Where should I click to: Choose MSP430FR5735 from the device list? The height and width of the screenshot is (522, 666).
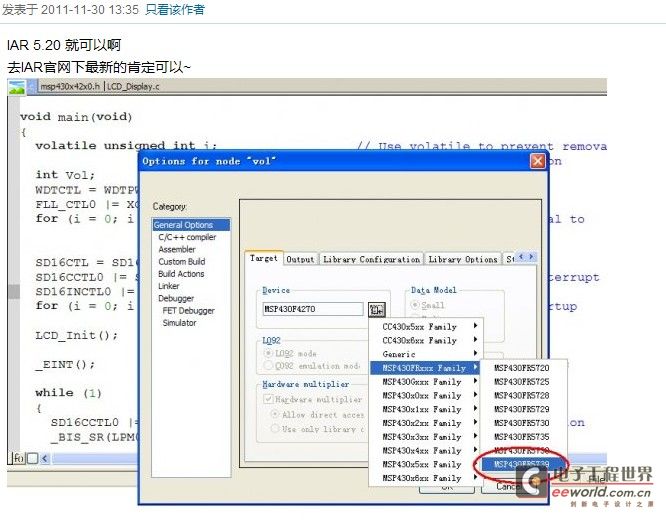tap(524, 437)
